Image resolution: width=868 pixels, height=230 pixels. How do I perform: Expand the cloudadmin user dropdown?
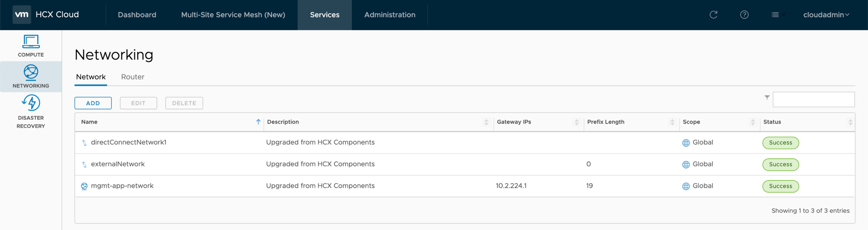(826, 15)
